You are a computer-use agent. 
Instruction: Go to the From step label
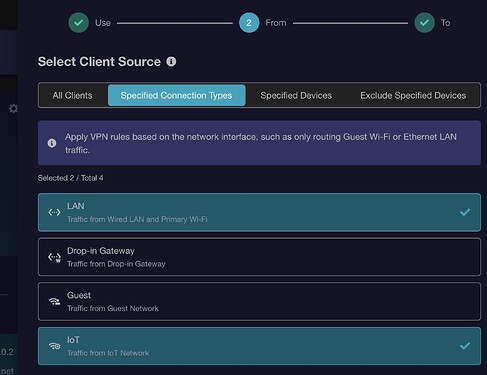tap(276, 23)
